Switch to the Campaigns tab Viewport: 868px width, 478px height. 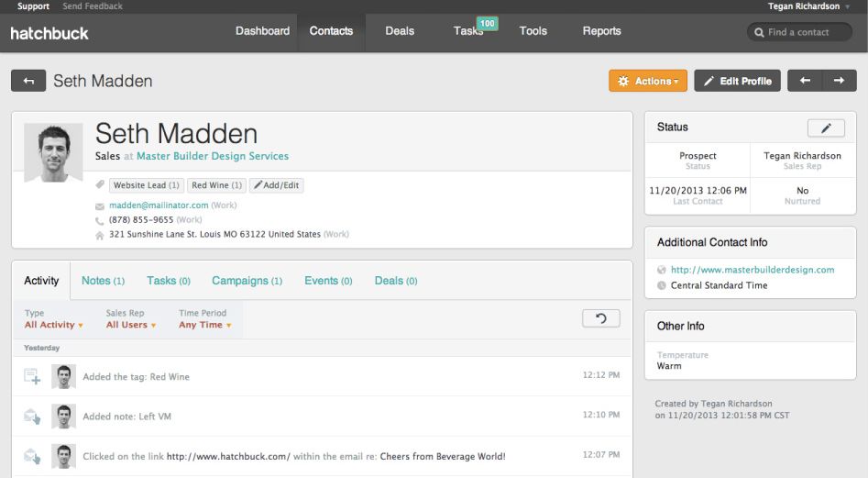coord(247,281)
